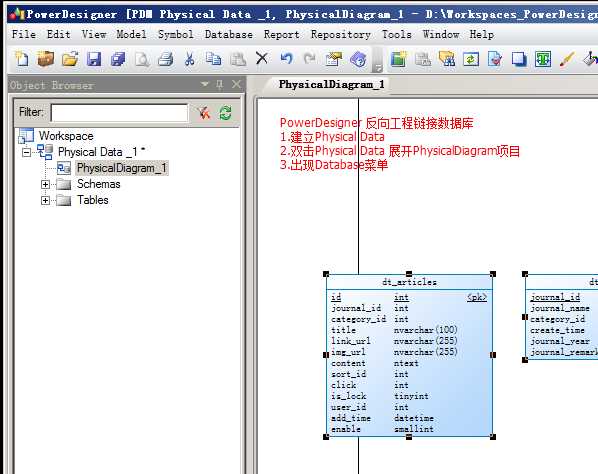Select the dt_articles table title

409,282
